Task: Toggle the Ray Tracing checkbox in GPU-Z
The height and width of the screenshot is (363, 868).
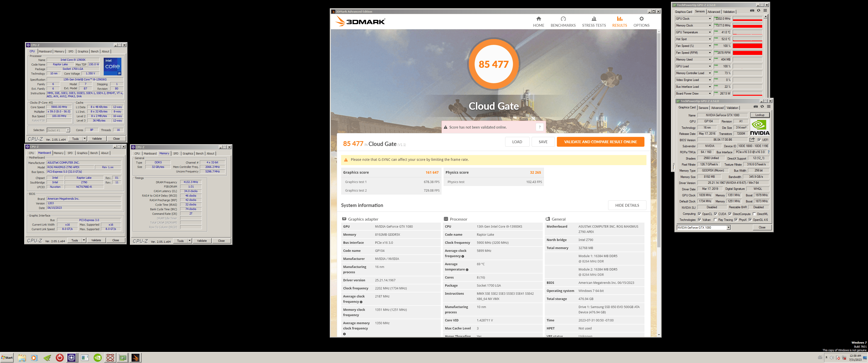Action: [715, 220]
